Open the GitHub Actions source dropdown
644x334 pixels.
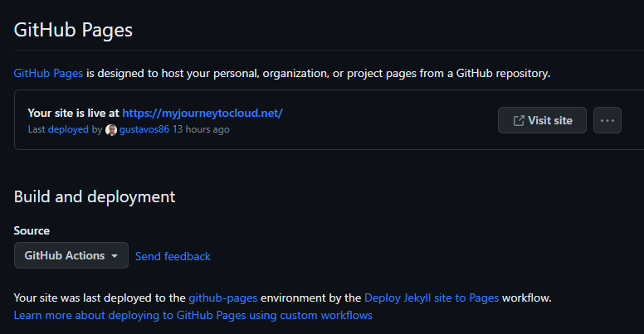(71, 255)
